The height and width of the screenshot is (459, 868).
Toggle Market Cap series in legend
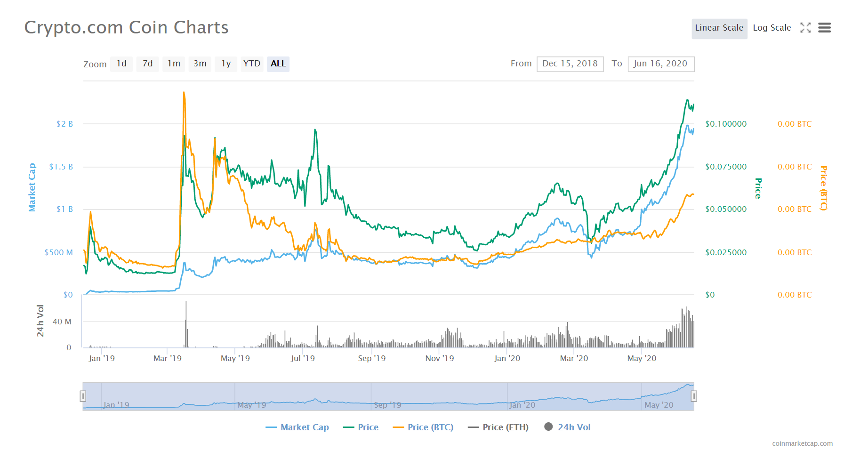pyautogui.click(x=297, y=427)
